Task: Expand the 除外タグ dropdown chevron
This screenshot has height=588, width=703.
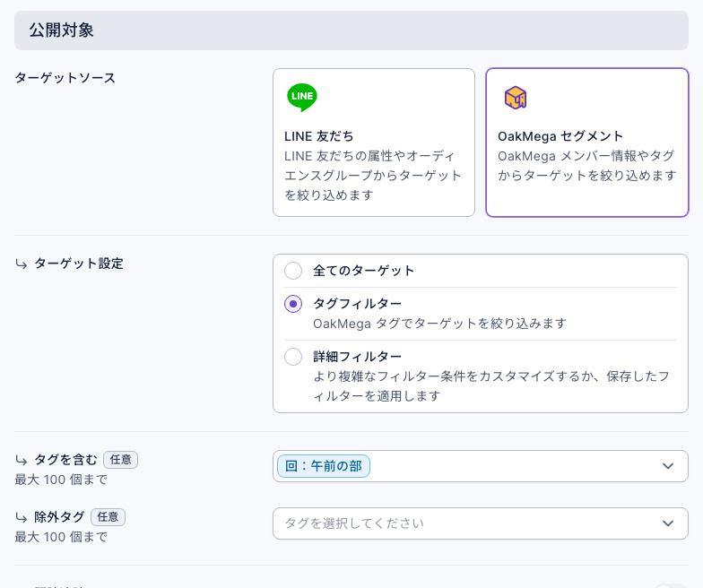Action: (667, 523)
